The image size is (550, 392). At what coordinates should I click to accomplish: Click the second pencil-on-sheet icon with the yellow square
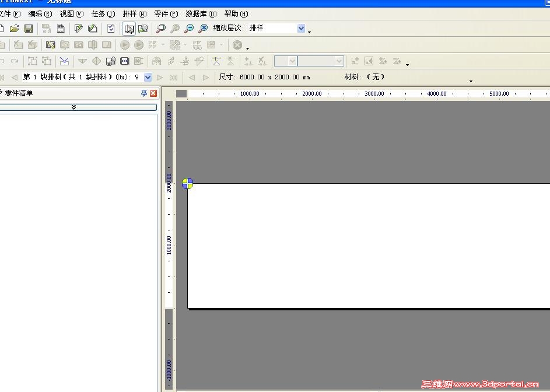click(93, 29)
